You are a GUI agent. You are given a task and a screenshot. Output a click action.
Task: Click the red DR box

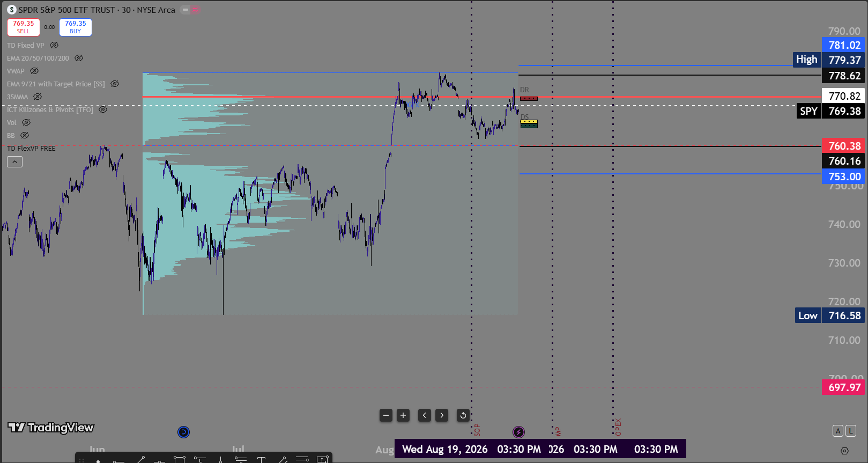[529, 99]
